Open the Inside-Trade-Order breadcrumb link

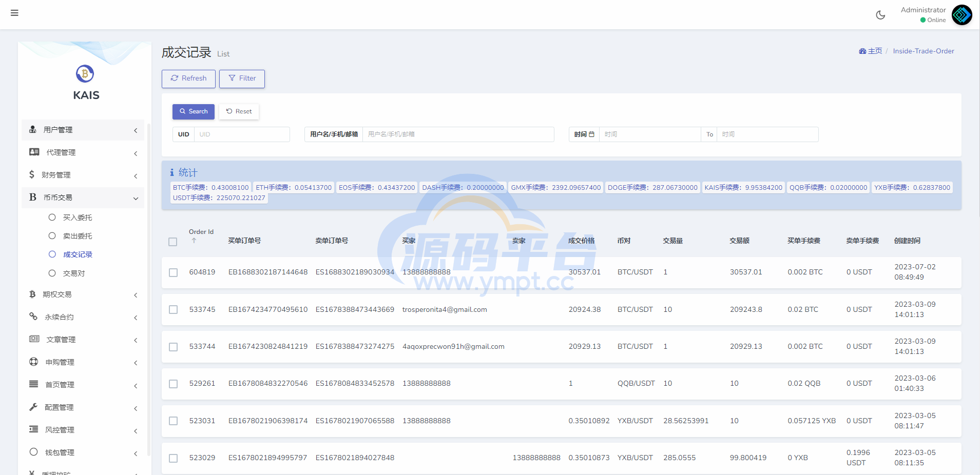tap(924, 51)
